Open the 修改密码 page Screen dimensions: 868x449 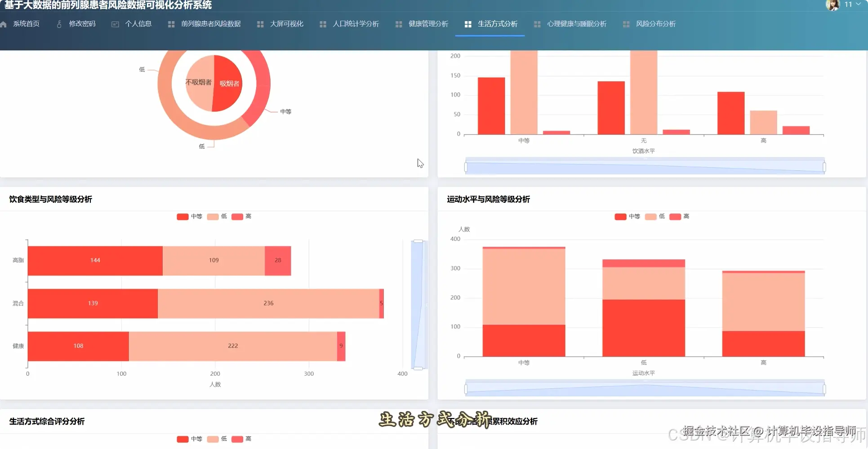[82, 24]
